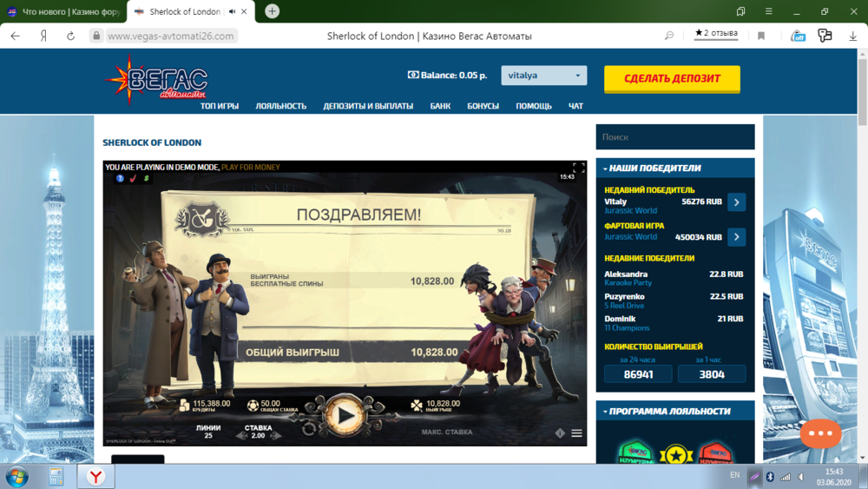Close the Sherlock of London tab

pyautogui.click(x=244, y=11)
